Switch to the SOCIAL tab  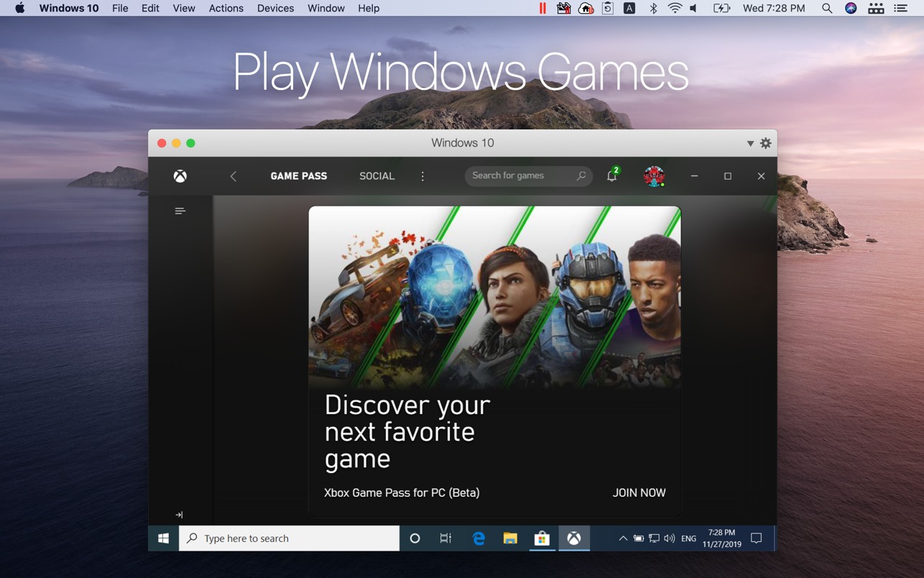376,176
